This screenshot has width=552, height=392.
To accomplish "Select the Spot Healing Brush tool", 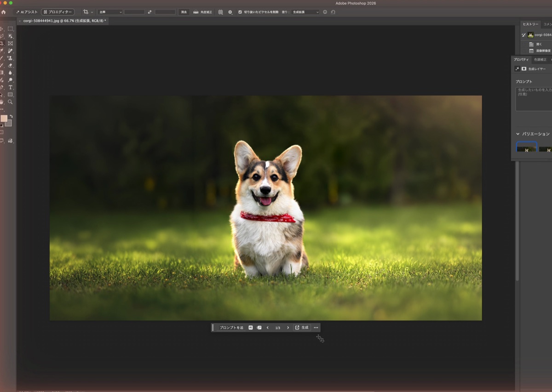I will click(11, 51).
